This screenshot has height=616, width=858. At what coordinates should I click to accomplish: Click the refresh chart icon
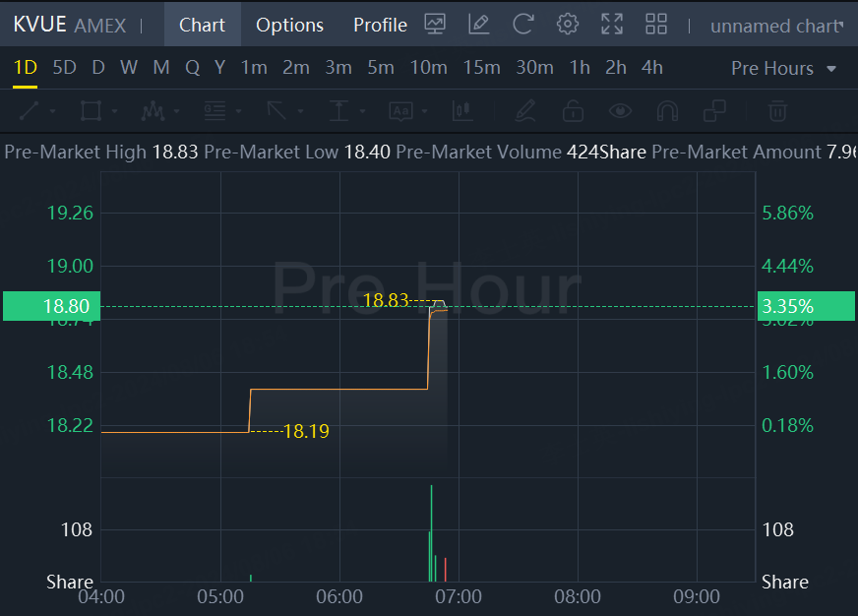(x=523, y=25)
